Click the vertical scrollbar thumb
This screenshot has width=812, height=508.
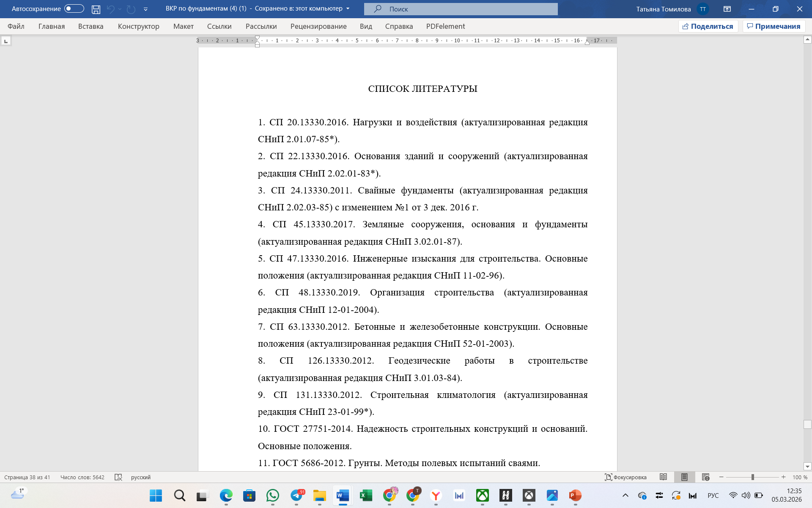807,424
